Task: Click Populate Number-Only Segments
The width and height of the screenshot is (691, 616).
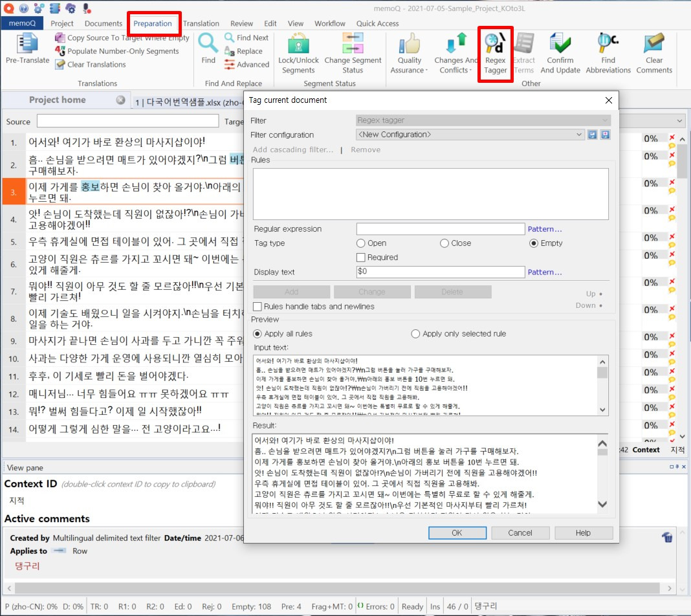Action: click(116, 51)
